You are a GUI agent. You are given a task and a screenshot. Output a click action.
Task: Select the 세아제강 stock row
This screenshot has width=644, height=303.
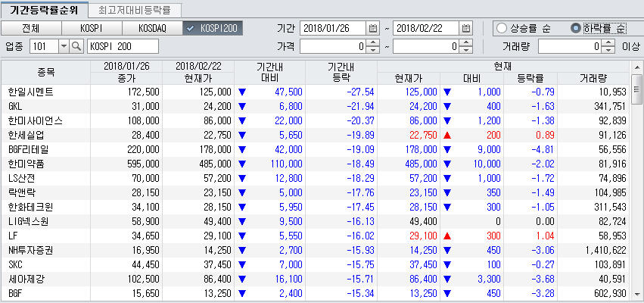pyautogui.click(x=315, y=280)
